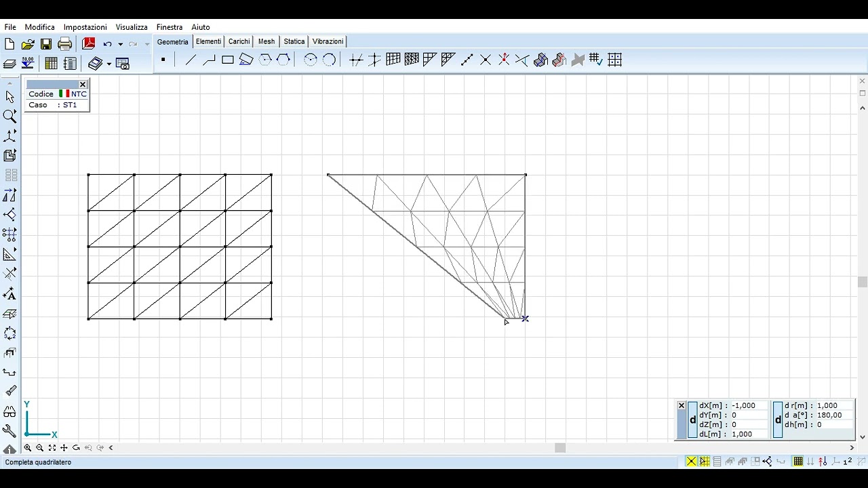Print using the printer icon
This screenshot has height=488, width=868.
pos(65,44)
